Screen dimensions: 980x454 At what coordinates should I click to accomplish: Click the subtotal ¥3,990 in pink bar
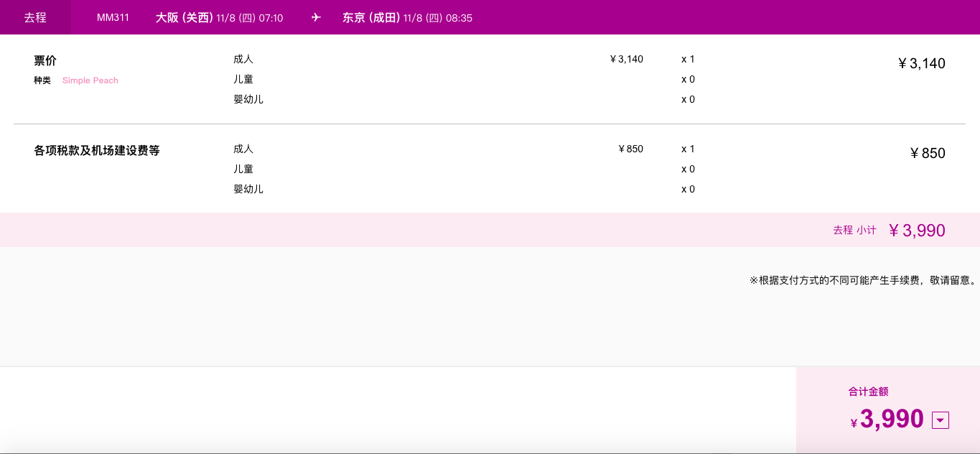coord(917,230)
